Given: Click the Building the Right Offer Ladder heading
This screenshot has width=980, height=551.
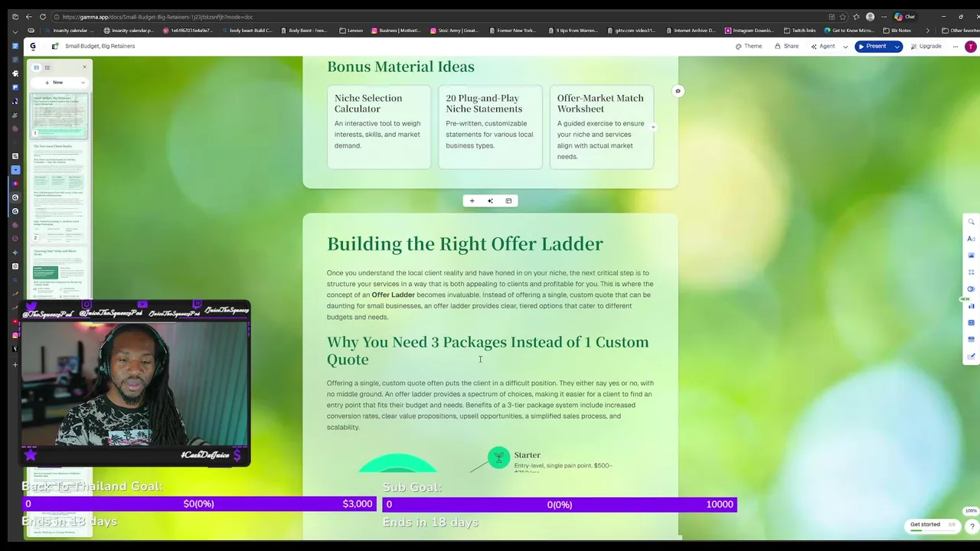Looking at the screenshot, I should (x=465, y=244).
